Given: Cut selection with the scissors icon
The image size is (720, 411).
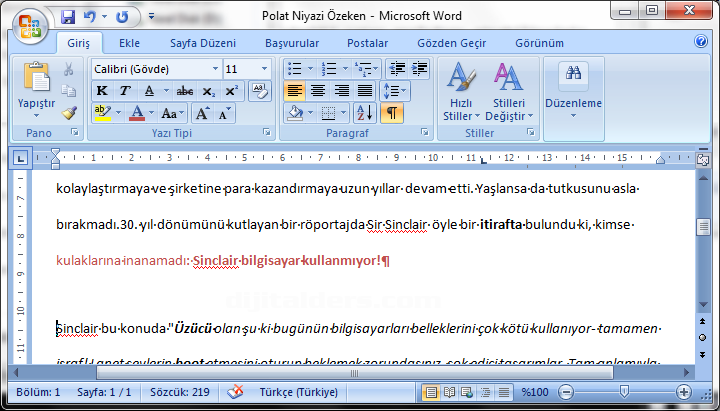Looking at the screenshot, I should click(x=68, y=69).
